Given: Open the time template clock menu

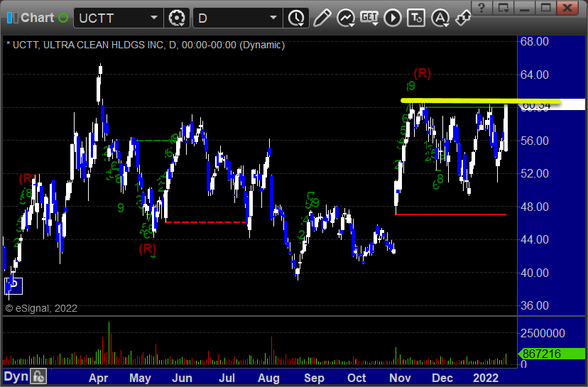Looking at the screenshot, I should 296,18.
